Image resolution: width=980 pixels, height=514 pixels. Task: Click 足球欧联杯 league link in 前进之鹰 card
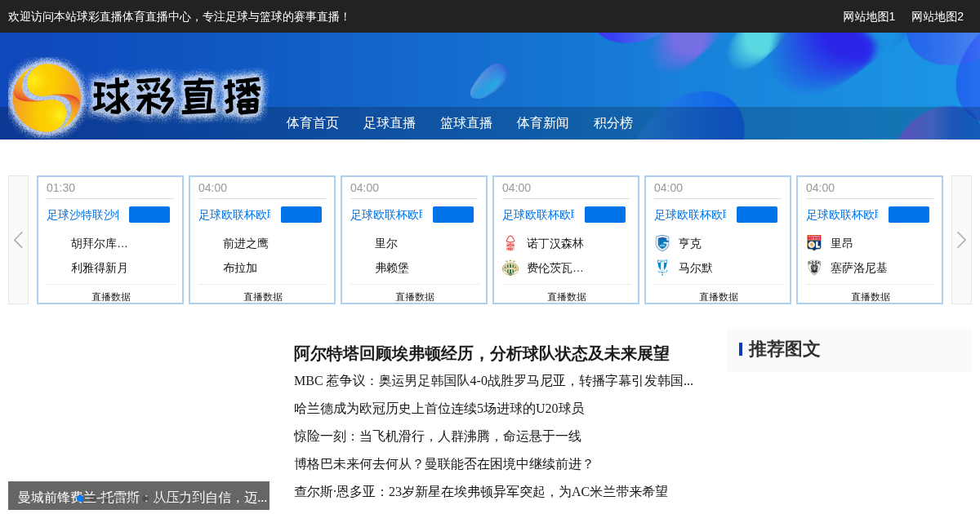(234, 215)
